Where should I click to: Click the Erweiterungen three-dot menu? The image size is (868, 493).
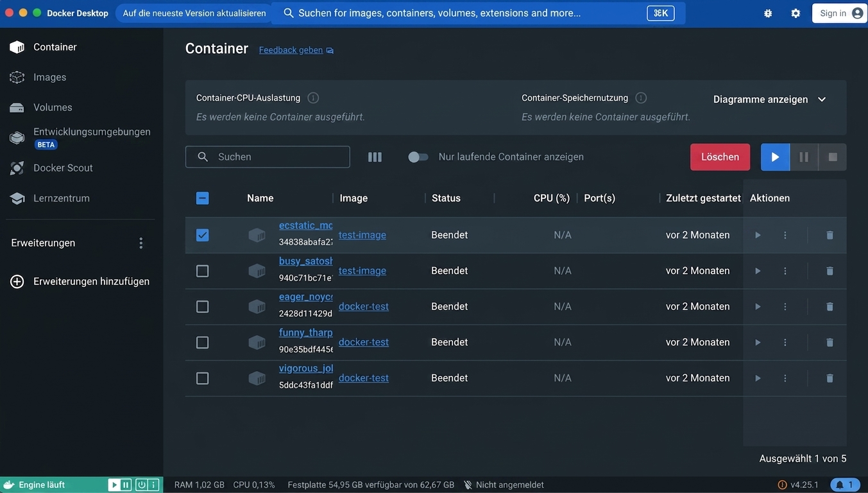click(x=141, y=243)
